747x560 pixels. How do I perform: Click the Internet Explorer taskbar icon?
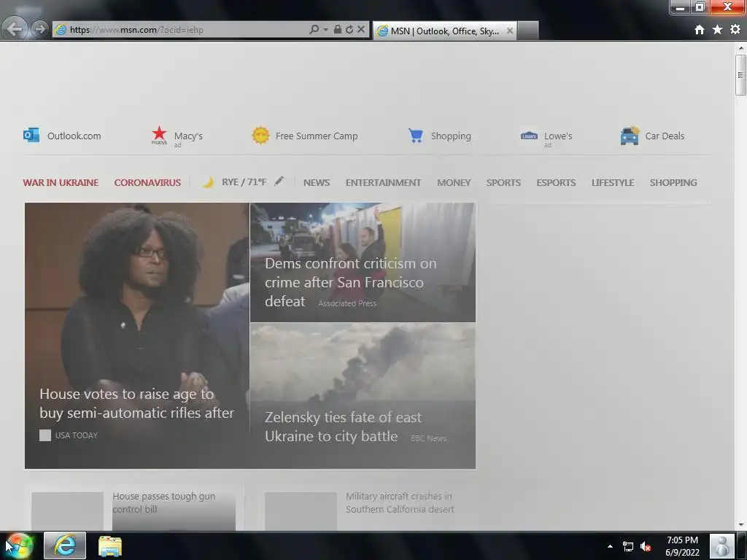65,545
